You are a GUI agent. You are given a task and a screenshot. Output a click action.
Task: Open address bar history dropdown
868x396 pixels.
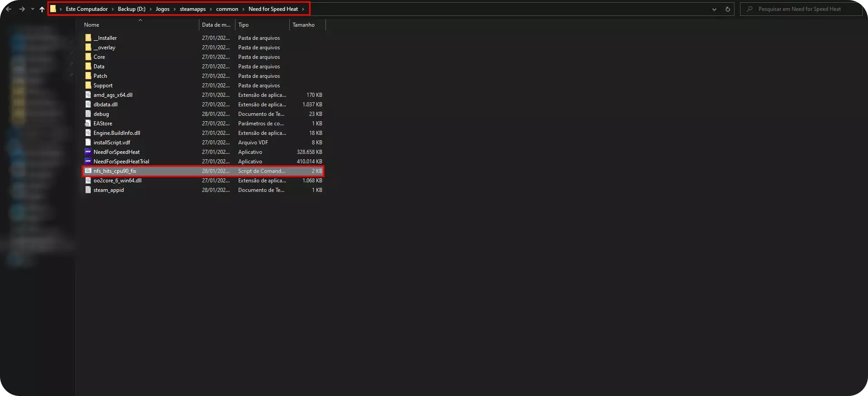pos(714,9)
